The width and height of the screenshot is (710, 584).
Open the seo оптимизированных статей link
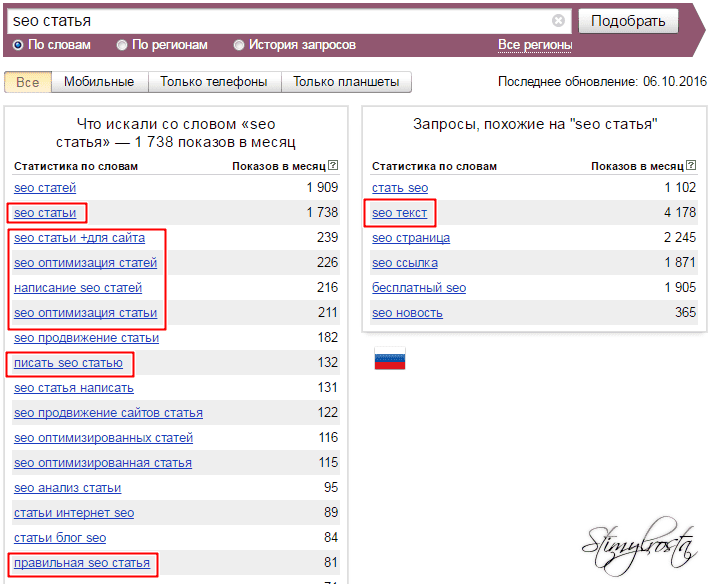(103, 438)
